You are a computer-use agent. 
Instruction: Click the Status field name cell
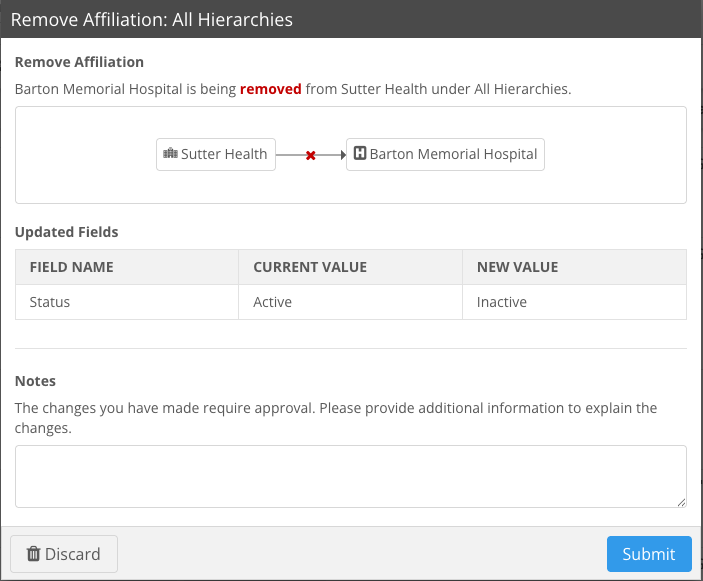point(50,302)
